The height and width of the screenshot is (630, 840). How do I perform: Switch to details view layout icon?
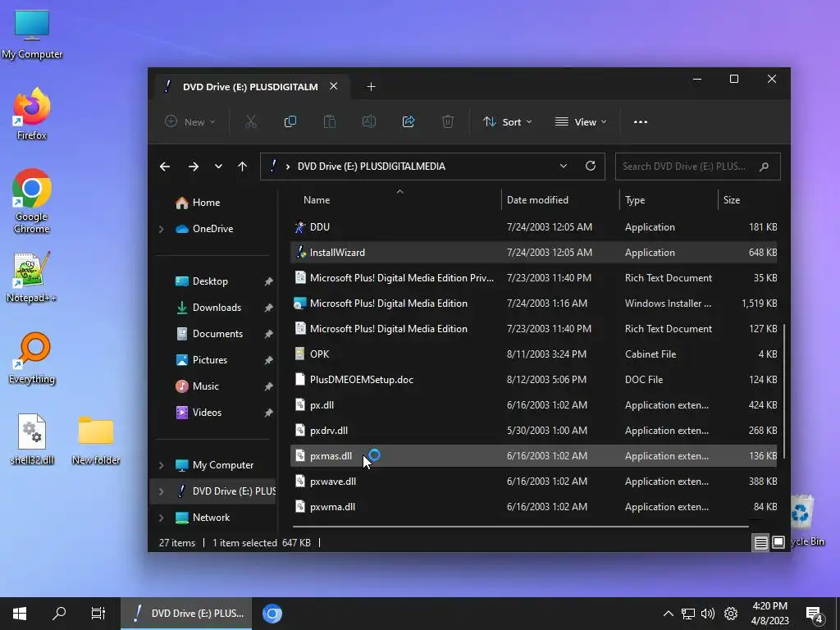coord(760,542)
